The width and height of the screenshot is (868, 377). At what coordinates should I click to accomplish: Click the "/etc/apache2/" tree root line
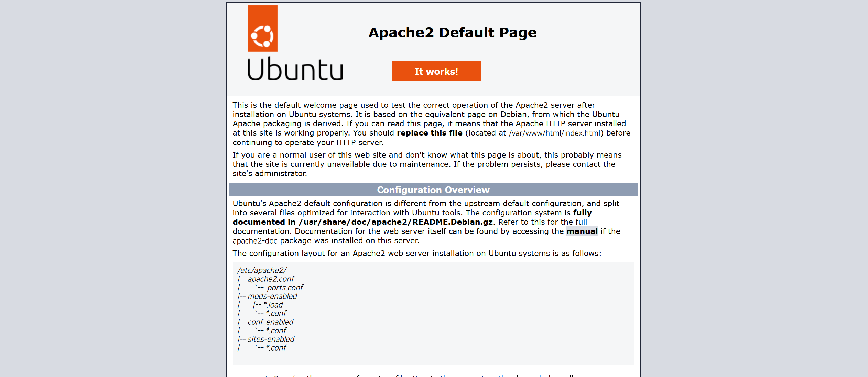click(262, 270)
